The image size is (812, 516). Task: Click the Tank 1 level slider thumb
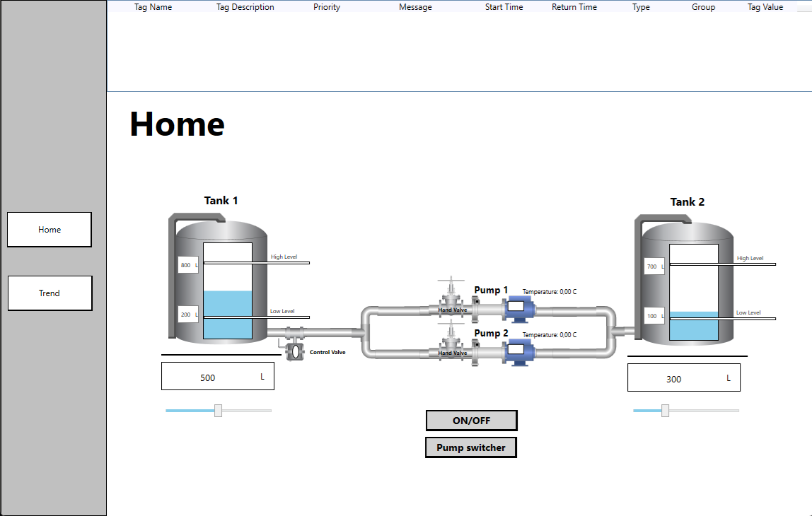tap(218, 411)
